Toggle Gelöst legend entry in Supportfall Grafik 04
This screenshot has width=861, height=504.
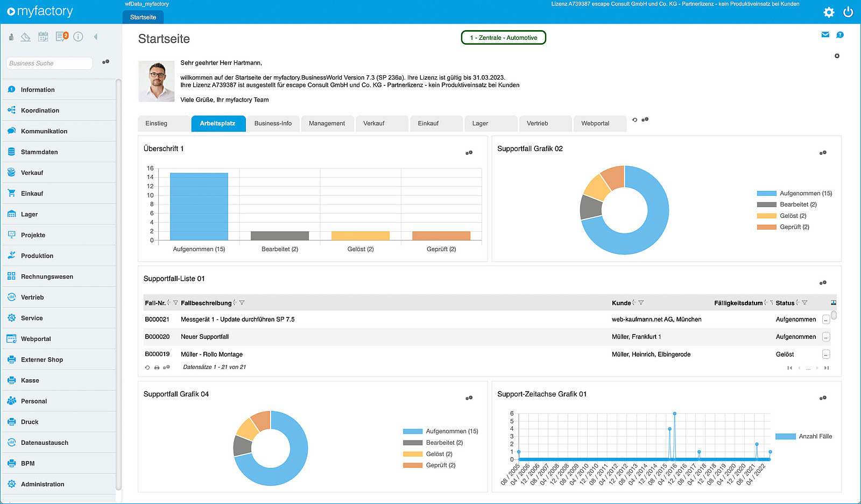coord(428,454)
